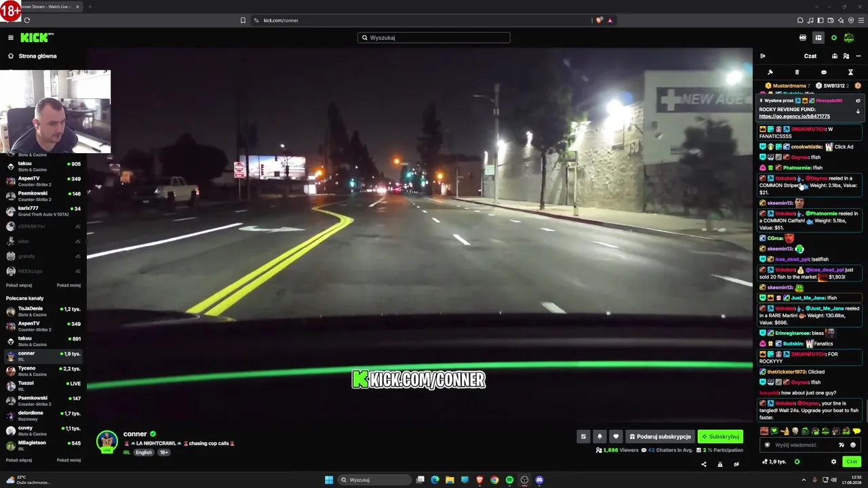Open Strona główna in the sidebar

[x=32, y=56]
